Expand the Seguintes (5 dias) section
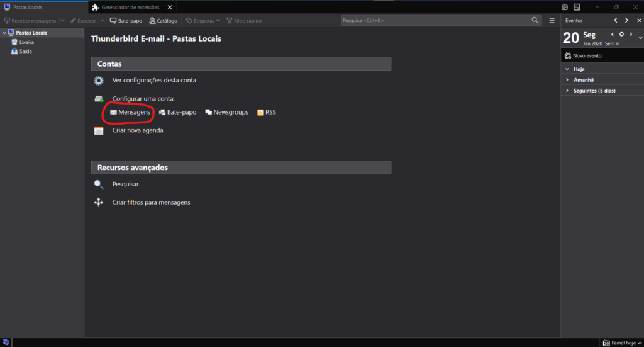Screen dimensions: 644x347 tap(567, 91)
